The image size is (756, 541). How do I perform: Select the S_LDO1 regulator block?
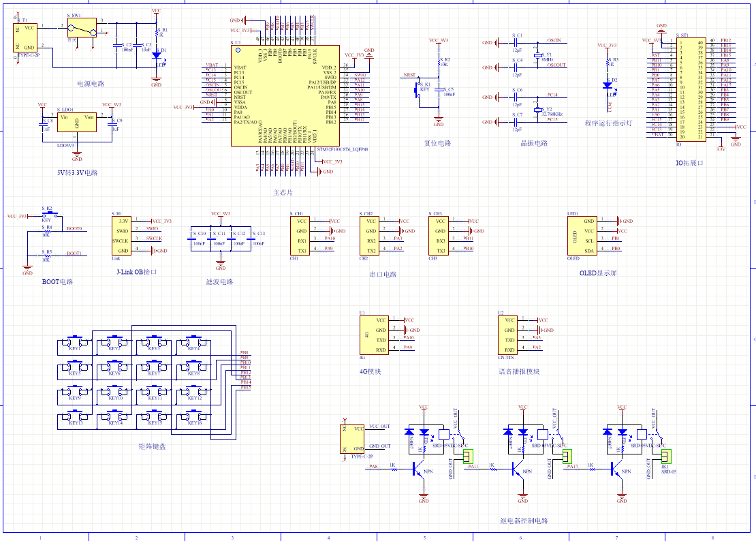point(77,122)
